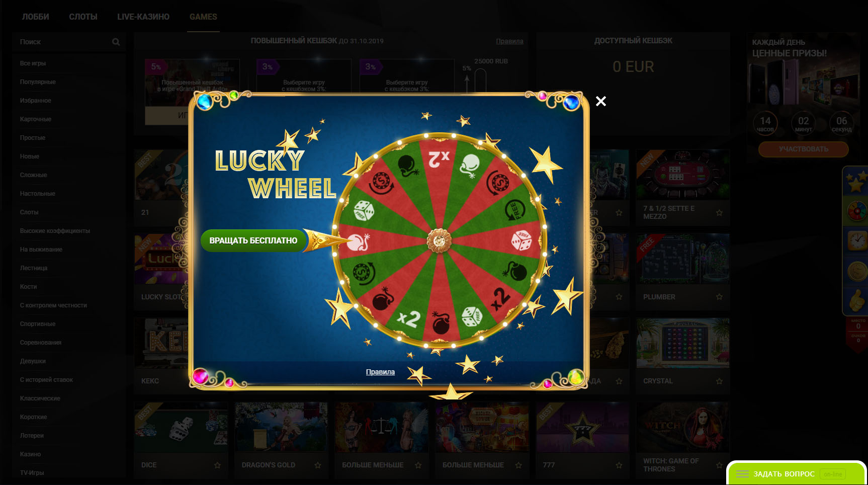Click the wheel's golden center hub
This screenshot has height=485, width=868.
pos(439,240)
